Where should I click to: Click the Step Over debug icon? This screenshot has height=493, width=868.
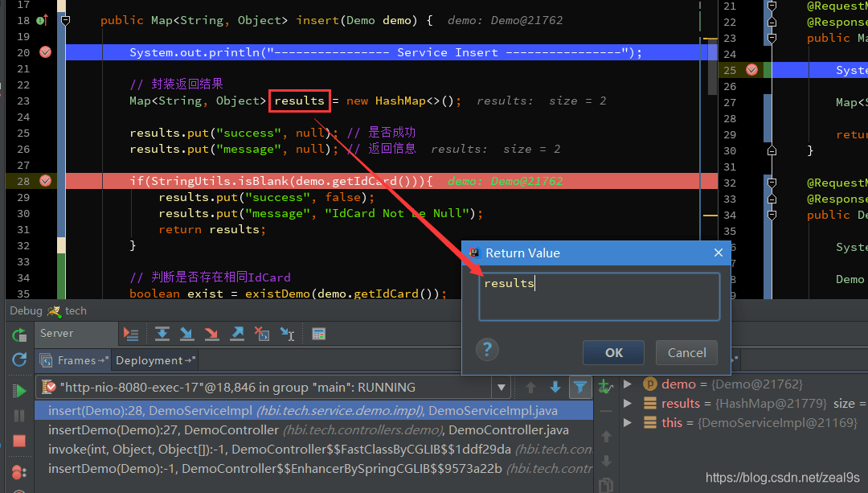pos(162,334)
